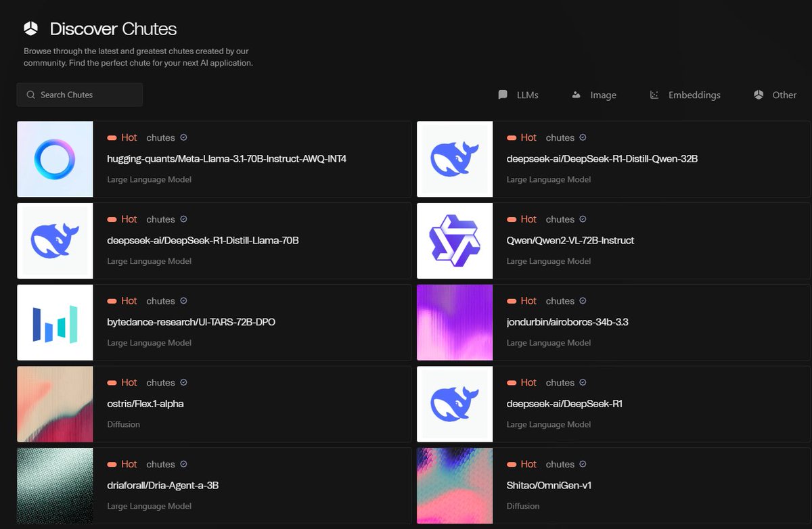Click the whale logo for deepseek-ai/DeepSeek-R1
Image resolution: width=812 pixels, height=529 pixels.
[455, 405]
